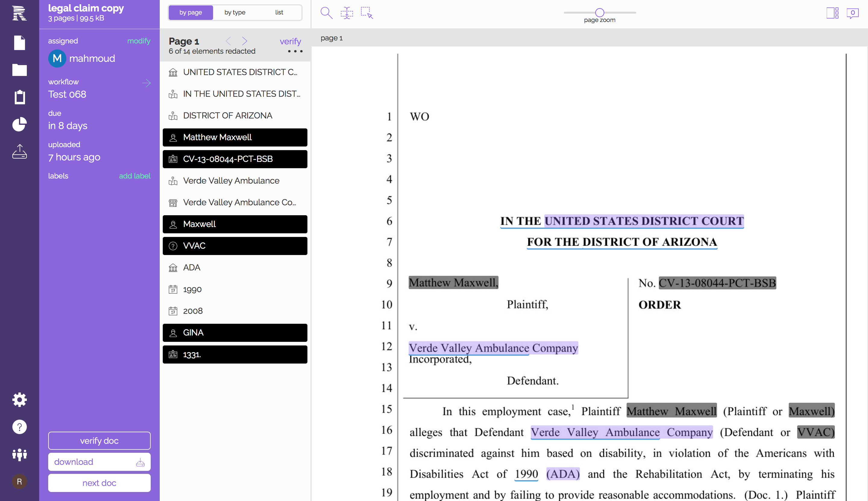Open the team members icon
The width and height of the screenshot is (868, 501).
tap(19, 454)
